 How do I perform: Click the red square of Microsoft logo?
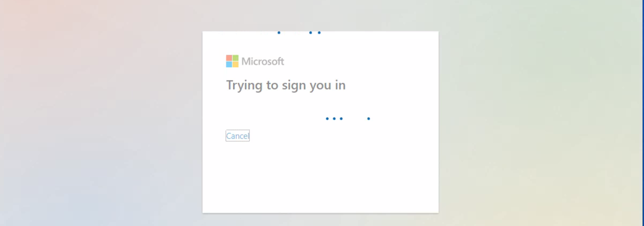[229, 58]
